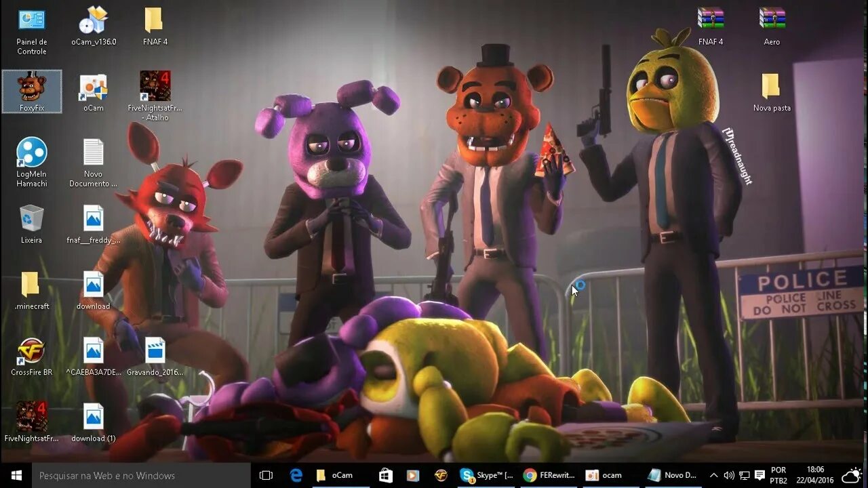Select the Nova pasta folder

772,92
